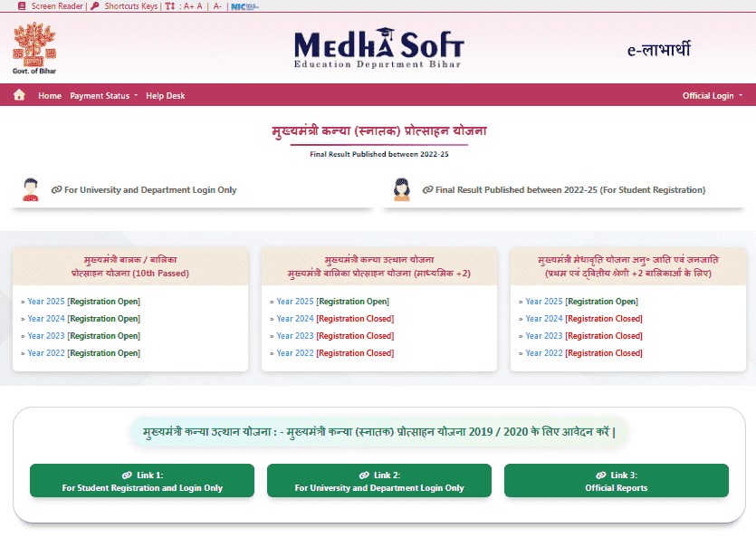Image resolution: width=756 pixels, height=538 pixels.
Task: Click Link 3 for Official Reports
Action: 616,480
